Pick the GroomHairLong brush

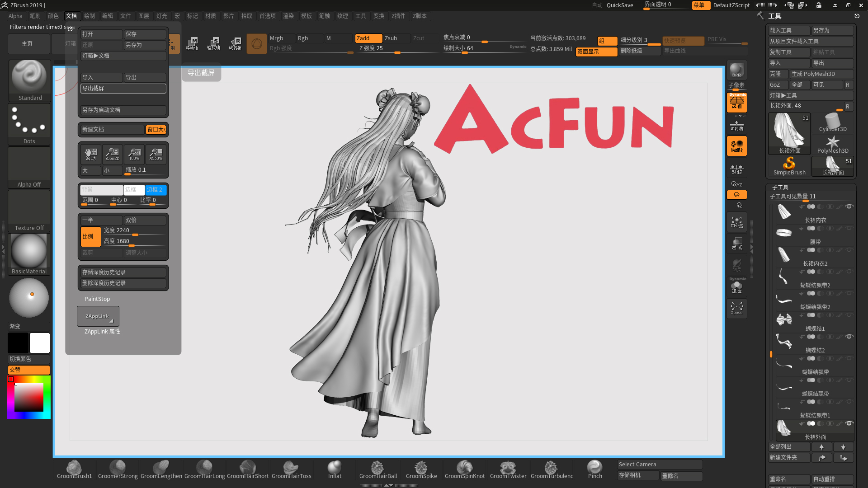[204, 469]
